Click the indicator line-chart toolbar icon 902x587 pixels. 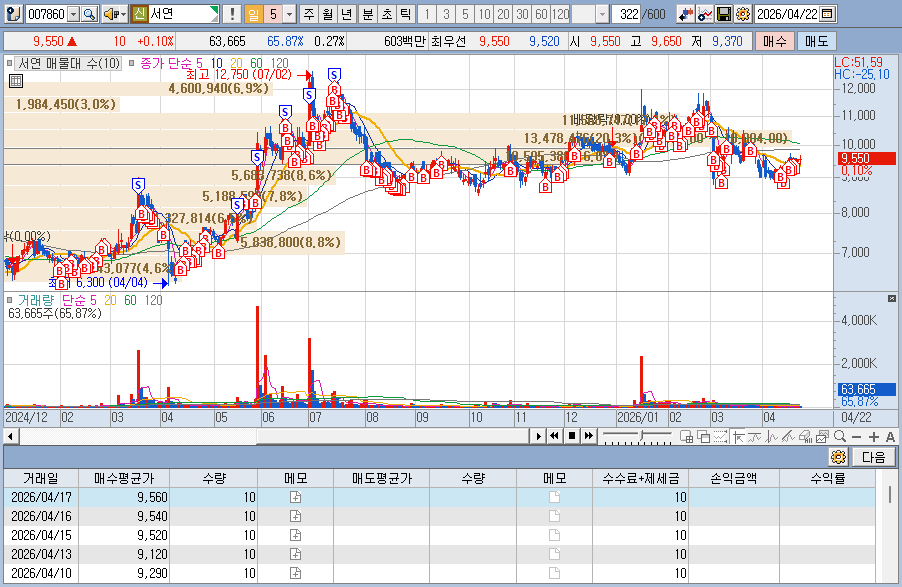[x=704, y=14]
